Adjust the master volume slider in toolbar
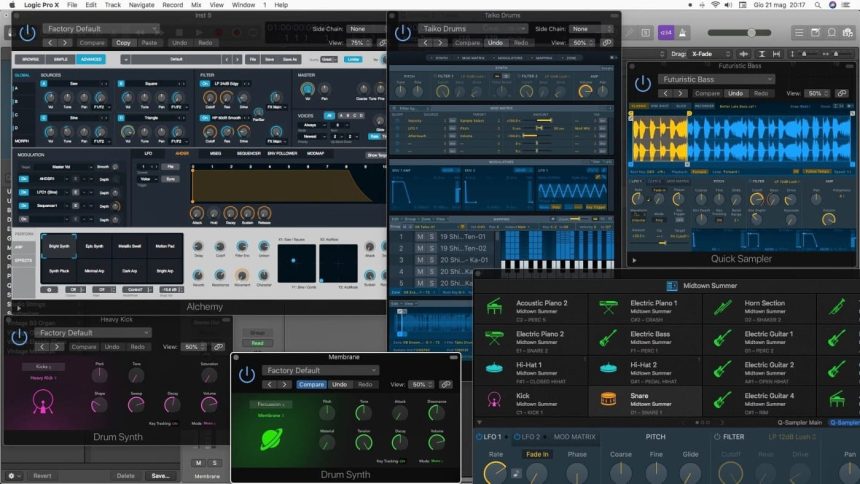Viewport: 860px width, 484px height. 750,33
